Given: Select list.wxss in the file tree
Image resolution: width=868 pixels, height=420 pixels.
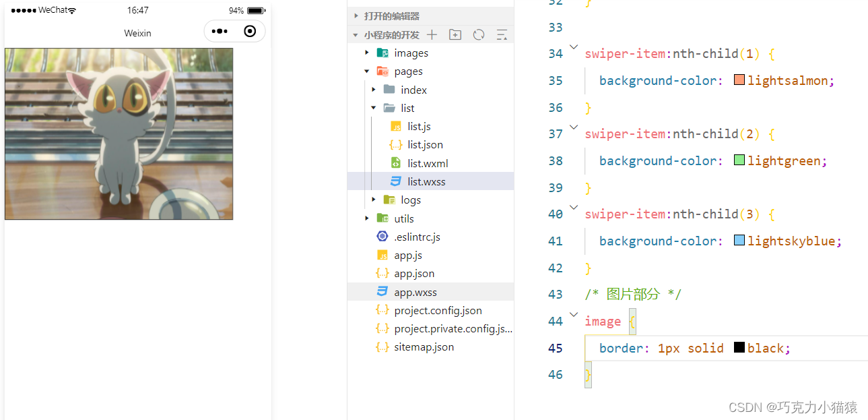Looking at the screenshot, I should (430, 181).
